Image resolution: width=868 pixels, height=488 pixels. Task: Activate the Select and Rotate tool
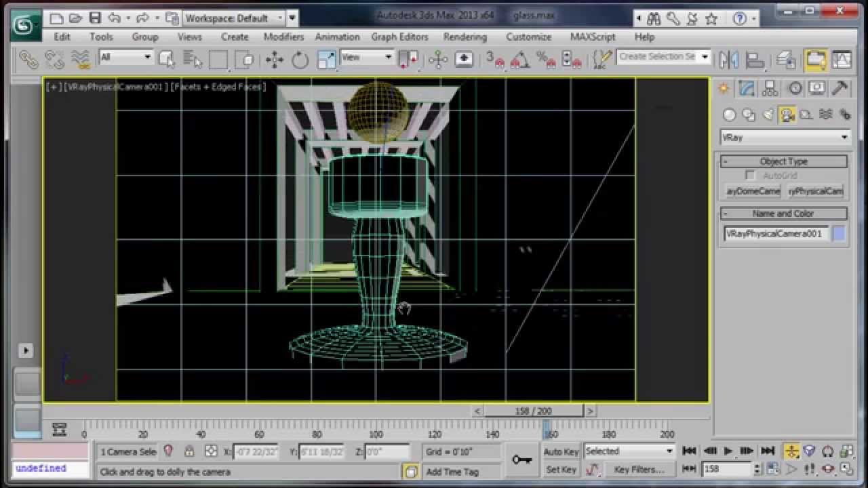[x=300, y=60]
